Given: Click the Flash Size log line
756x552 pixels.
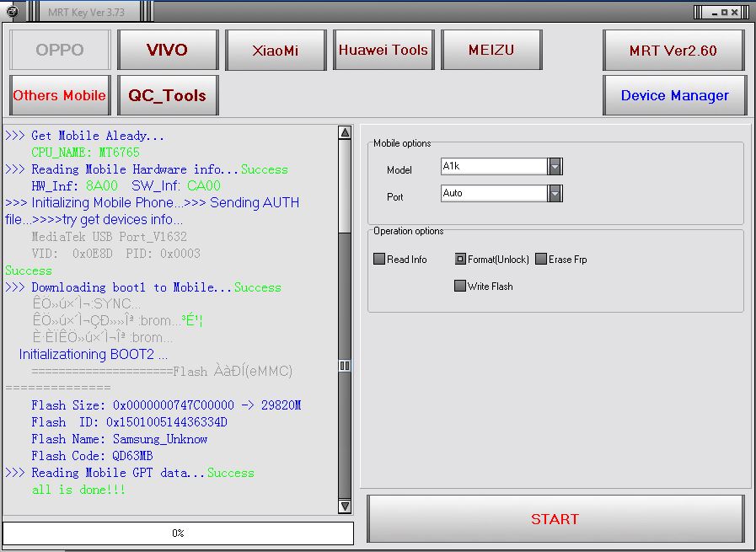Looking at the screenshot, I should tap(166, 405).
